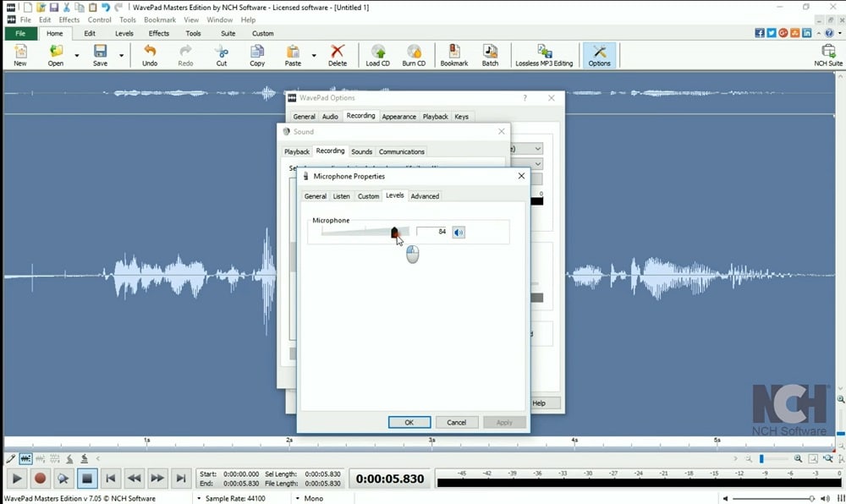Open Playback tab in Sound dialog
The width and height of the screenshot is (846, 504).
pyautogui.click(x=297, y=151)
